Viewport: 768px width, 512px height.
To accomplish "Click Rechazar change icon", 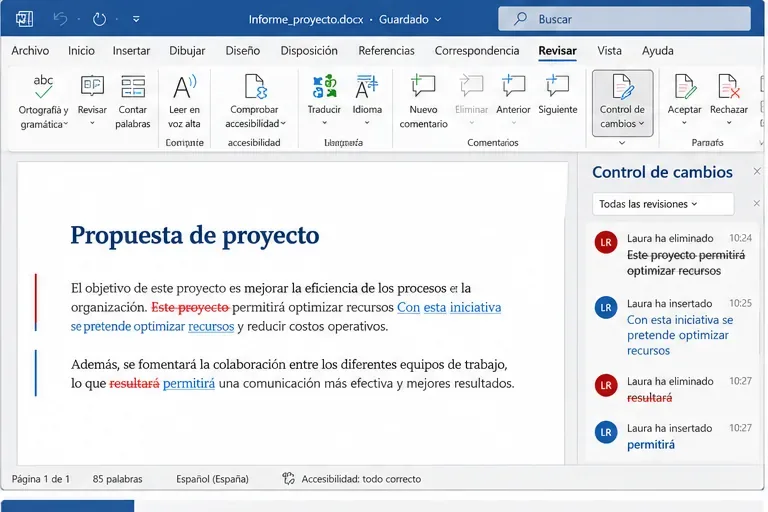I will point(728,87).
